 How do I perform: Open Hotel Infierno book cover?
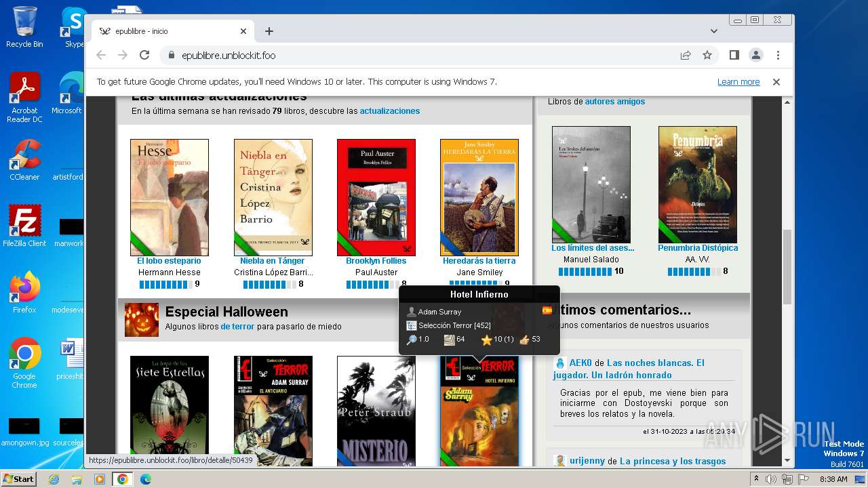coord(479,411)
